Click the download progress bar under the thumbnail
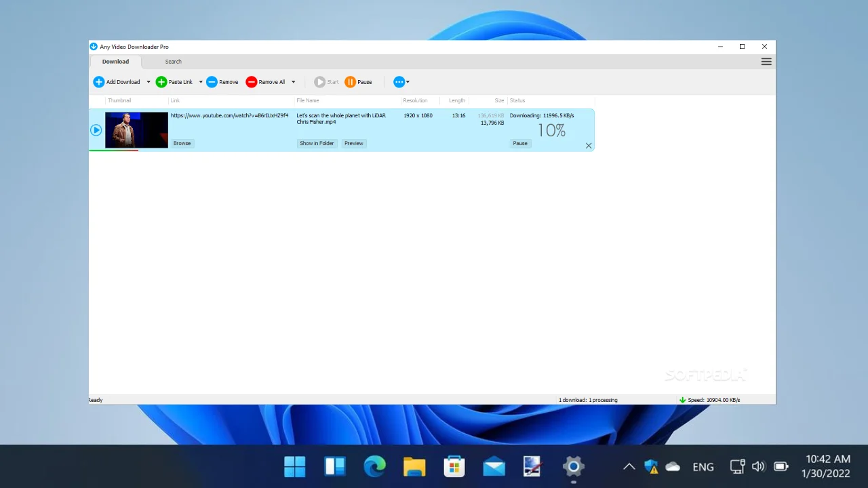 point(114,150)
